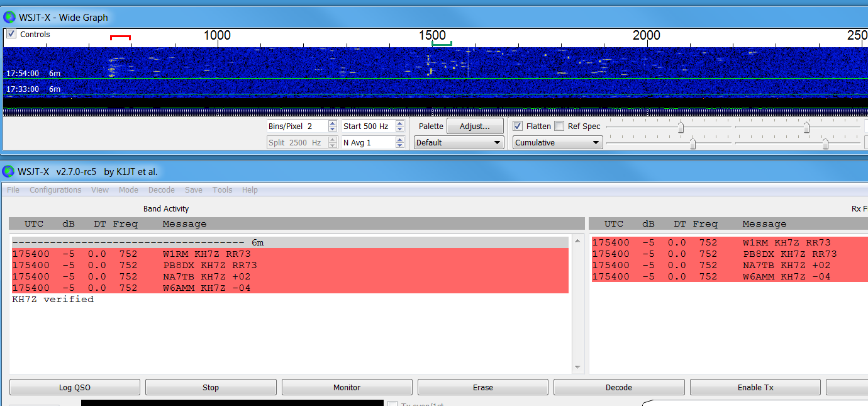
Task: Click the red Rx frequency marker on scale
Action: click(x=120, y=38)
